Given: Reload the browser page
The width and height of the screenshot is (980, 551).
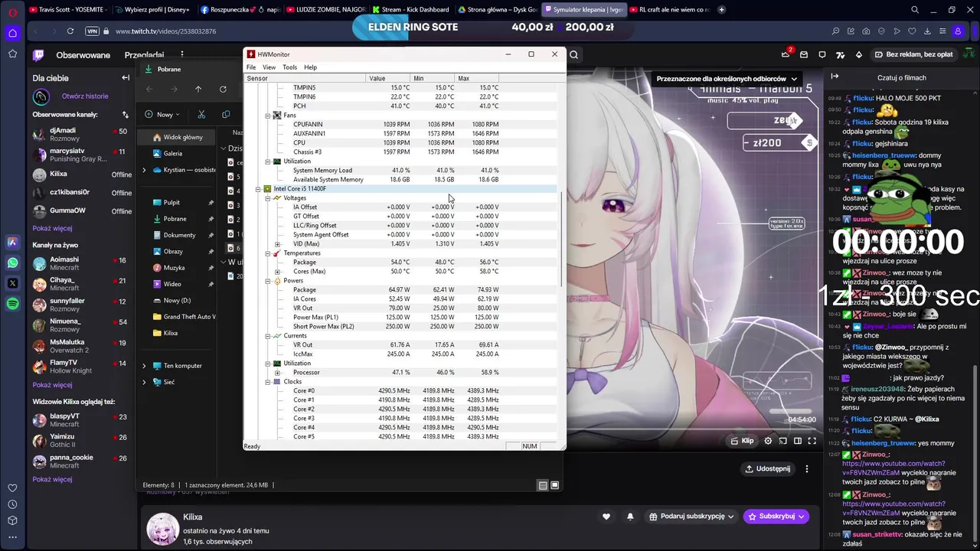Looking at the screenshot, I should click(70, 31).
